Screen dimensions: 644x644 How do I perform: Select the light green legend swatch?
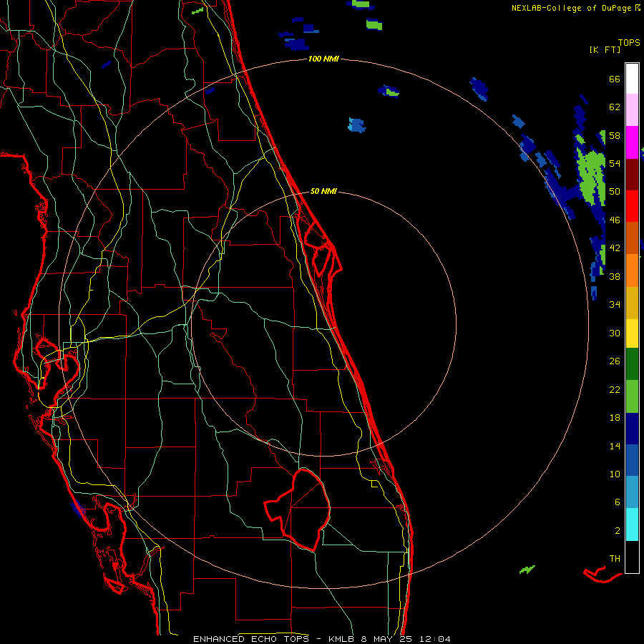(x=632, y=396)
